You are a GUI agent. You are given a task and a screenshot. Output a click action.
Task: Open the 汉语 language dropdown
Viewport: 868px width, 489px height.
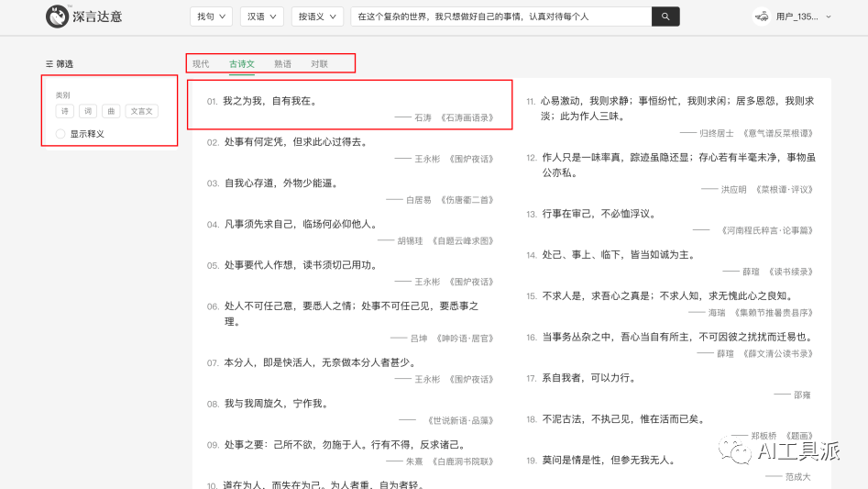pyautogui.click(x=262, y=17)
